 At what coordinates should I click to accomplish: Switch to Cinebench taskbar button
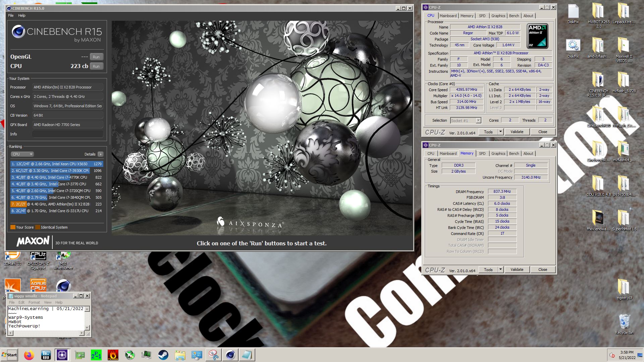[x=230, y=355]
